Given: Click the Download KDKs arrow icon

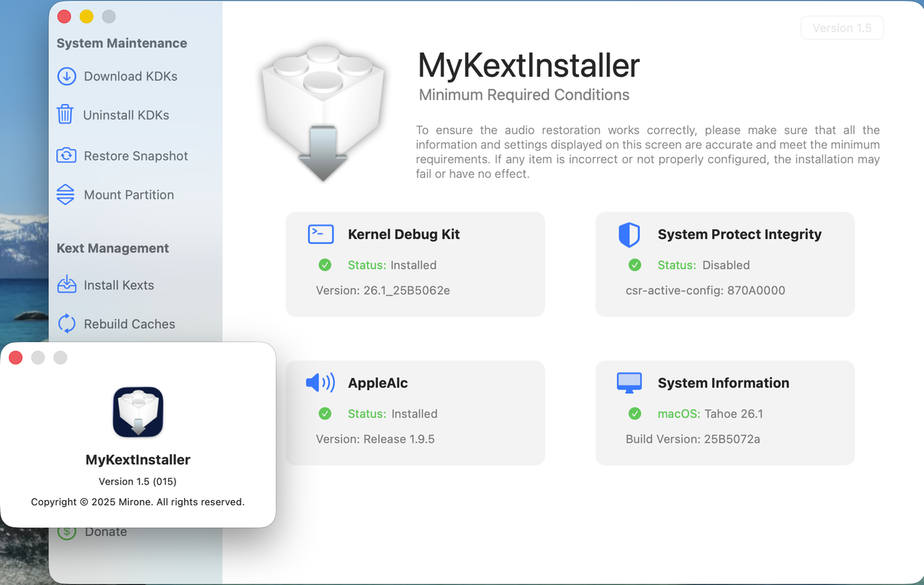Looking at the screenshot, I should (67, 76).
